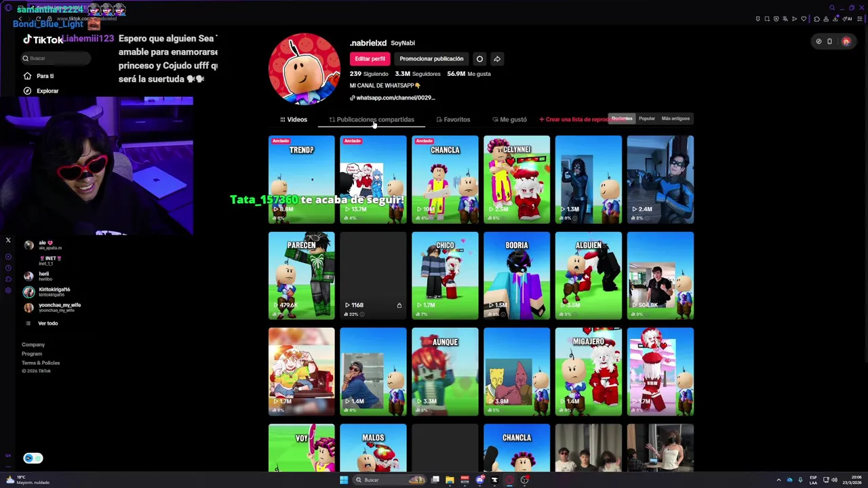Switch to Me gustó tab
The width and height of the screenshot is (868, 488).
click(509, 119)
